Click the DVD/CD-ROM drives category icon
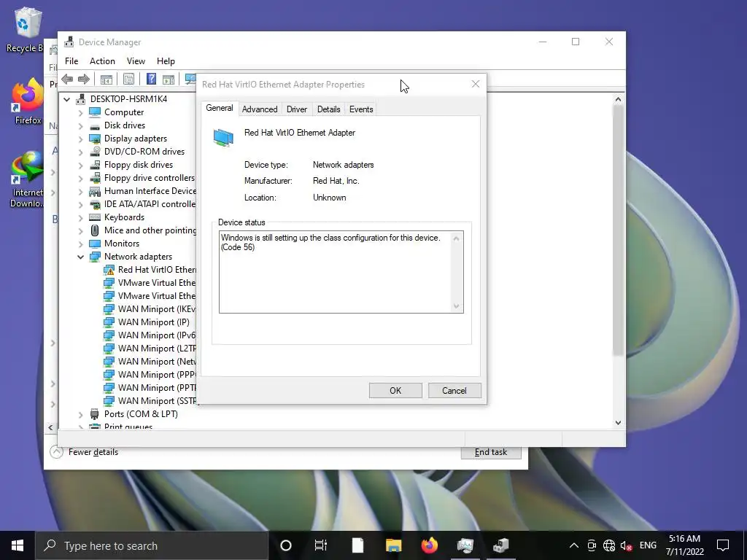747x560 pixels. point(95,152)
